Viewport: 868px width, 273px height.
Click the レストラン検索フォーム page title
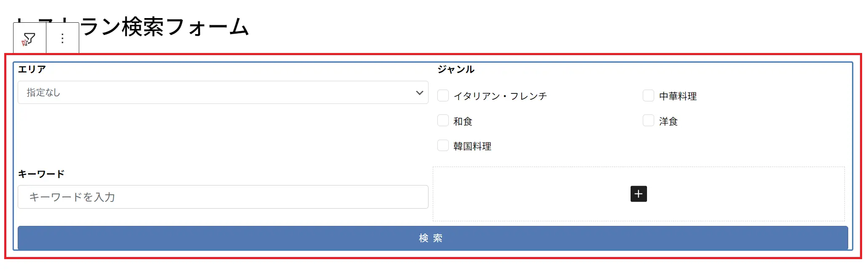coord(131,27)
